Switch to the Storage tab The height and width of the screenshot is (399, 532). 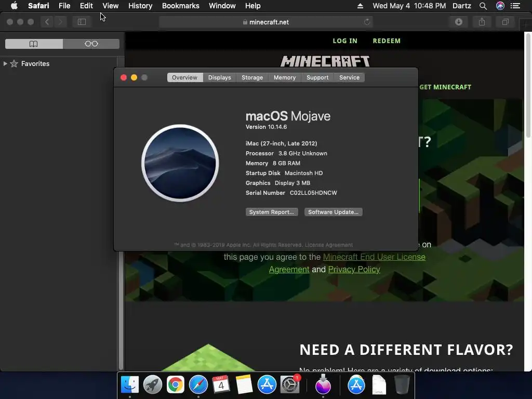tap(252, 77)
